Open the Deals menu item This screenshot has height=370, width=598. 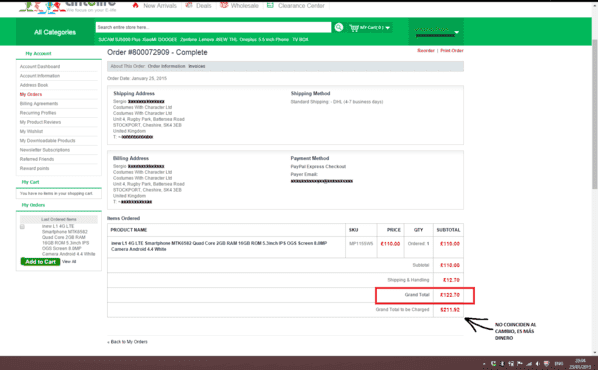point(204,6)
